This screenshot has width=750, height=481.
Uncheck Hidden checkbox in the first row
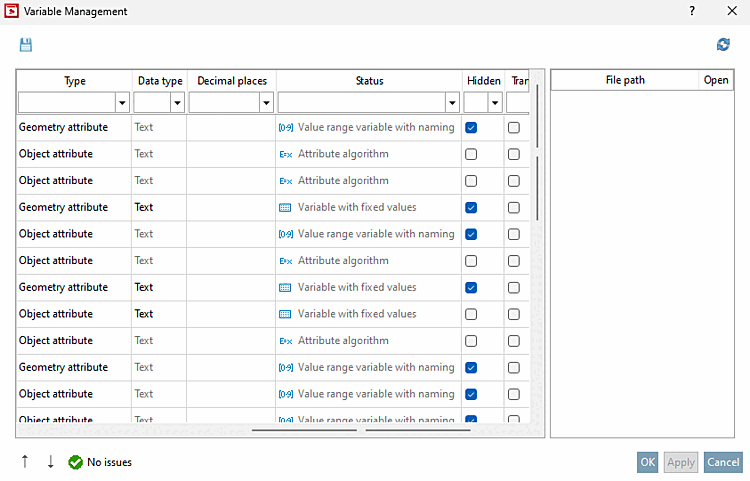click(471, 128)
